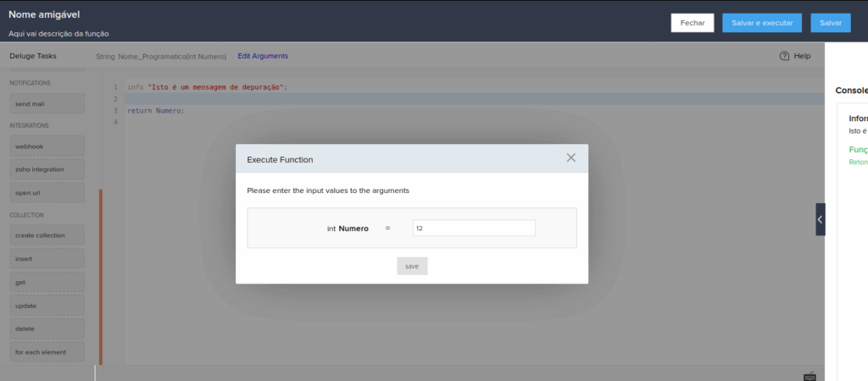Click Salvar e executar button

762,23
